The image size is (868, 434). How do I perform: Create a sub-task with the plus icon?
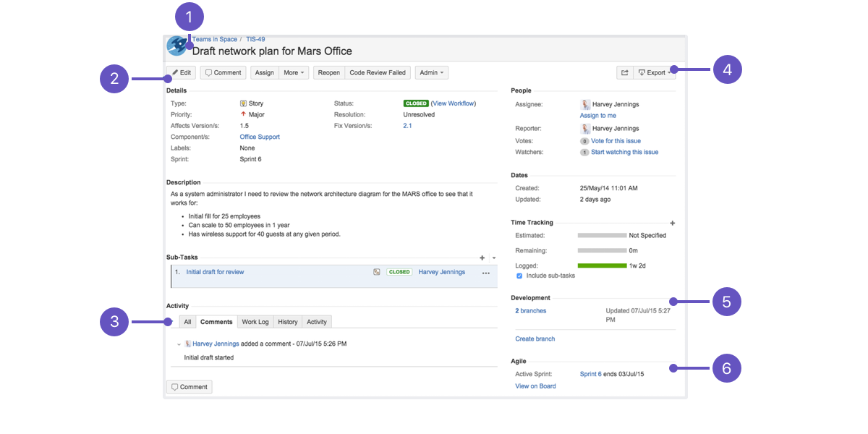coord(482,258)
